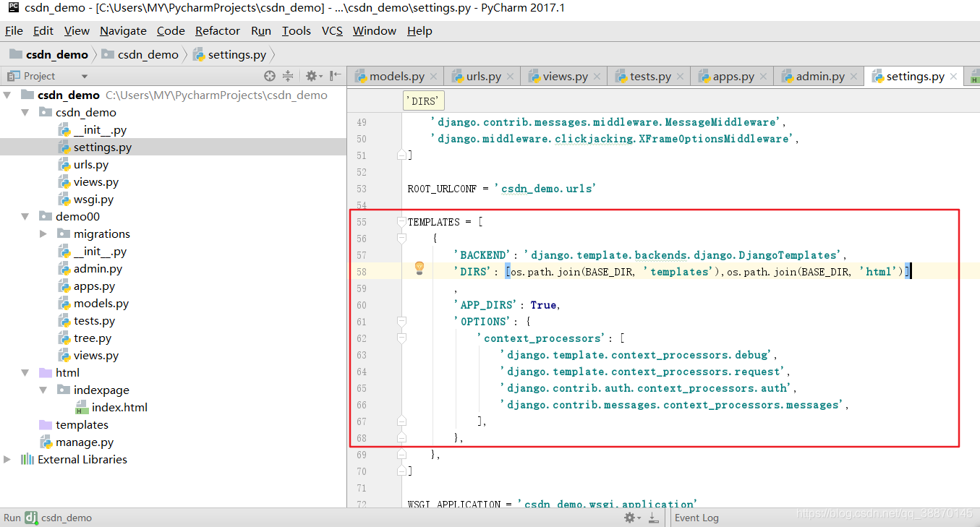Viewport: 980px width, 527px height.
Task: Collapse the html folder
Action: (25, 373)
